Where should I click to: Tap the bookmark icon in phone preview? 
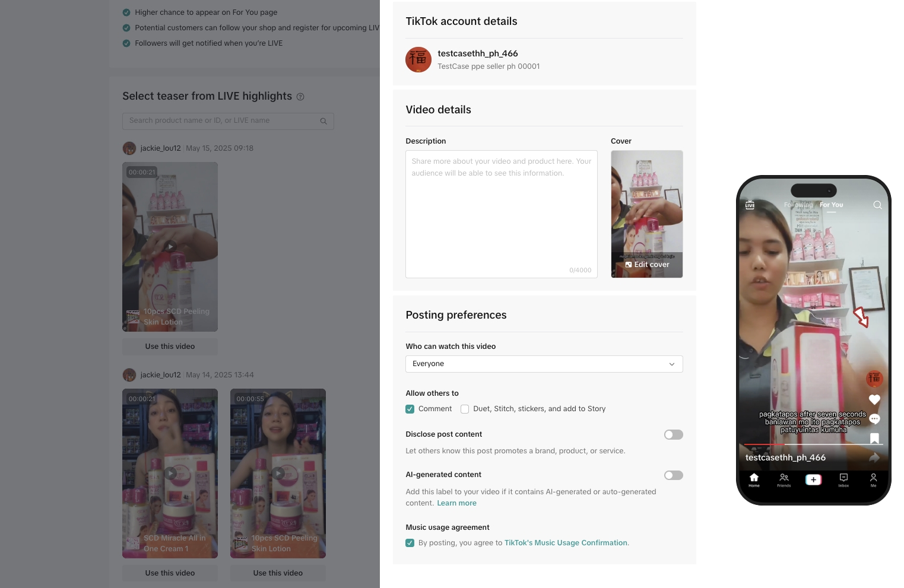click(874, 438)
